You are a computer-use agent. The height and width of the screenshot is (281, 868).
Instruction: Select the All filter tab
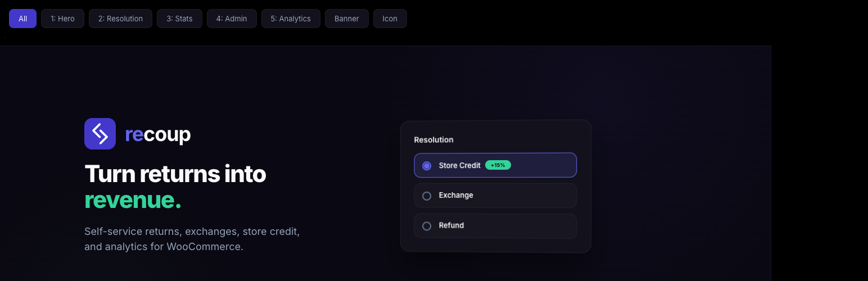[x=22, y=19]
